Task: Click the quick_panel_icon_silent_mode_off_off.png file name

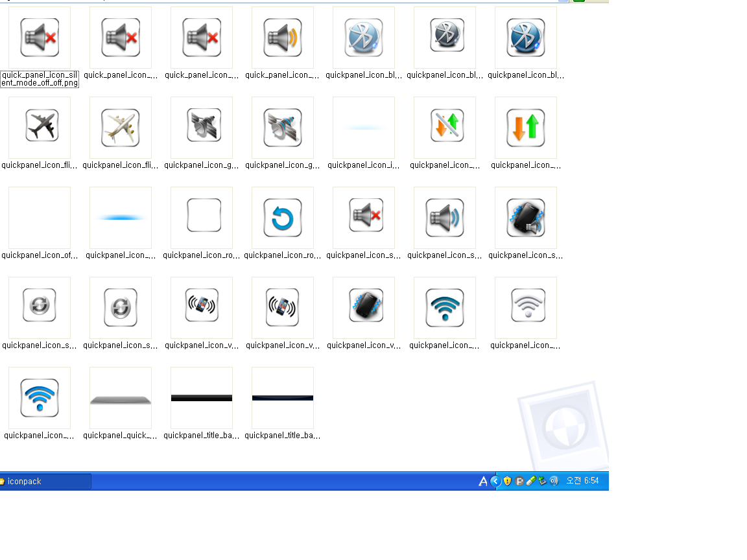Action: (x=40, y=79)
